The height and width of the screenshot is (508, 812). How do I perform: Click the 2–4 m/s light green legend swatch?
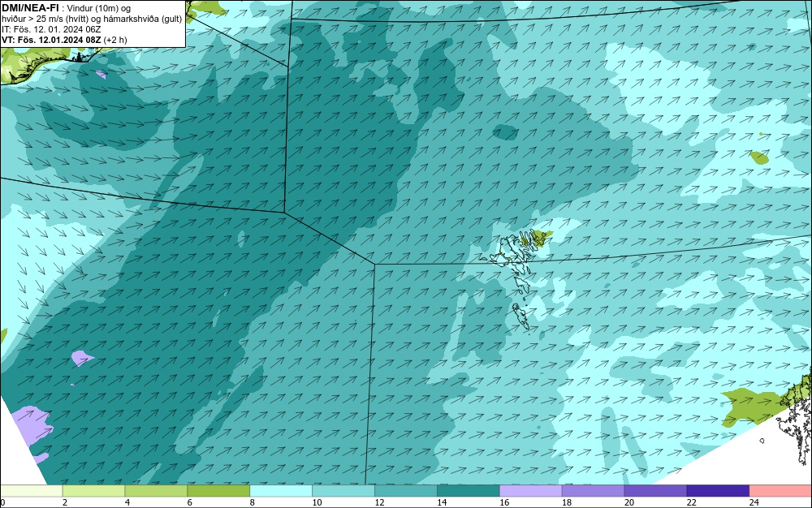tap(93, 491)
